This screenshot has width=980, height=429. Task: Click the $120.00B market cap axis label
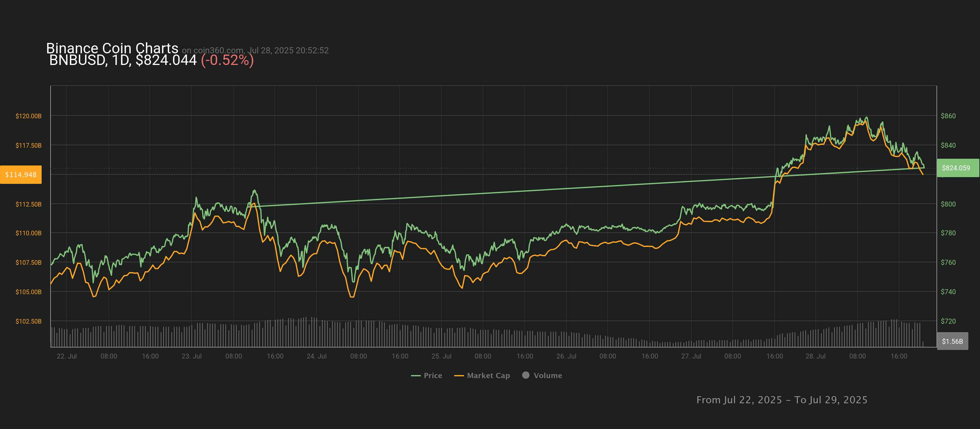28,116
